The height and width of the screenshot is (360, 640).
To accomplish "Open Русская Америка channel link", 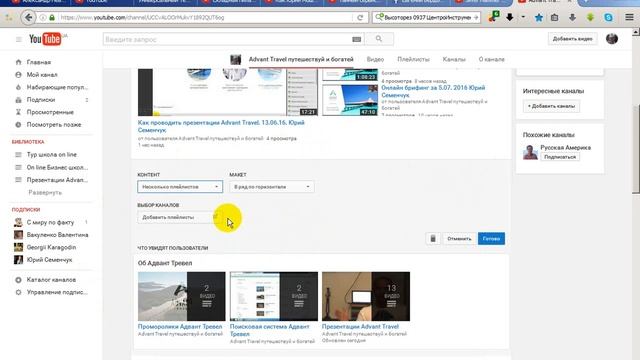I will coord(565,147).
